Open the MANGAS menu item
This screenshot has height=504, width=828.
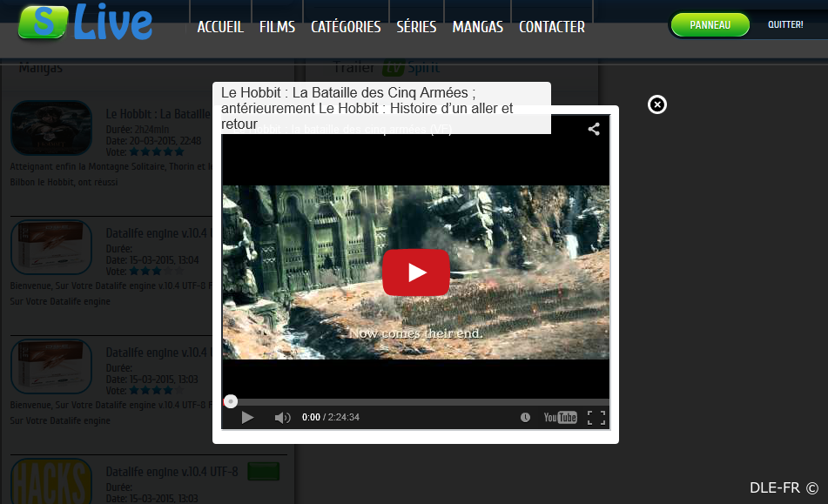tap(478, 26)
